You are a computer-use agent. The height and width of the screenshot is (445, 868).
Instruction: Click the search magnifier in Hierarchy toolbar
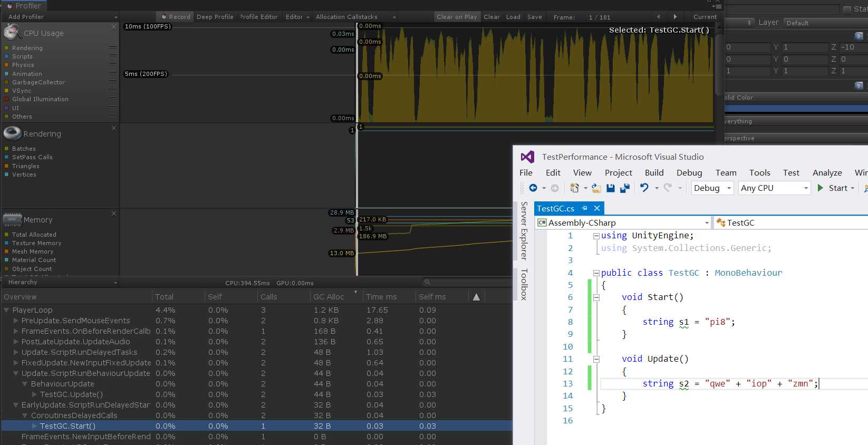pyautogui.click(x=428, y=282)
